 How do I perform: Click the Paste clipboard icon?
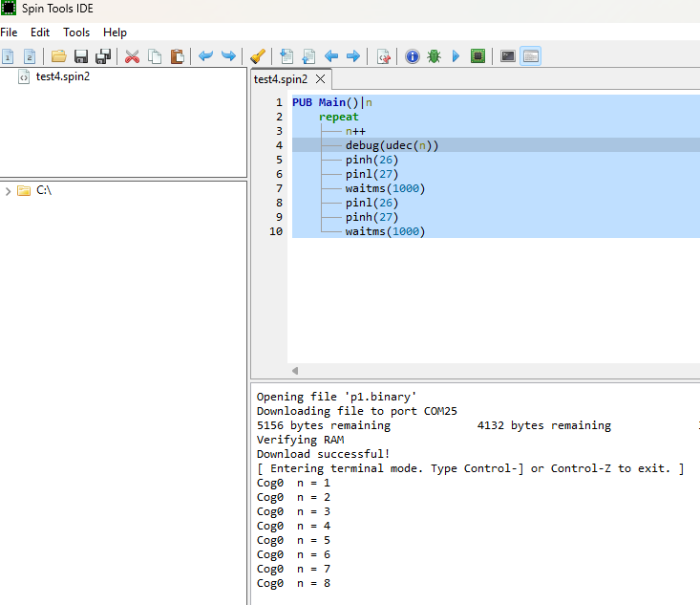(x=177, y=56)
